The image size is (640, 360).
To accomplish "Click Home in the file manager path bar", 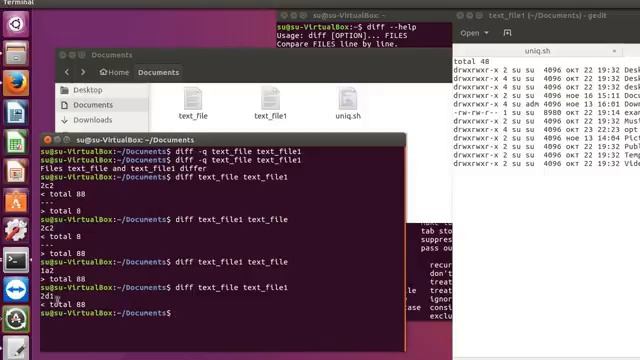I will point(114,72).
